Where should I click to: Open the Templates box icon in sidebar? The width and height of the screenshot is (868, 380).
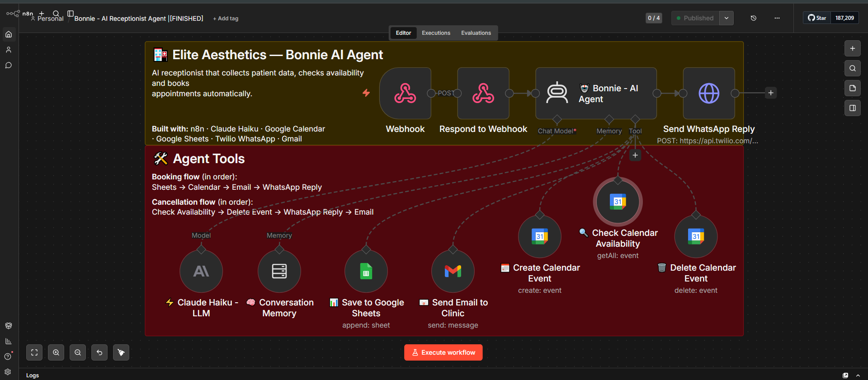pos(8,326)
